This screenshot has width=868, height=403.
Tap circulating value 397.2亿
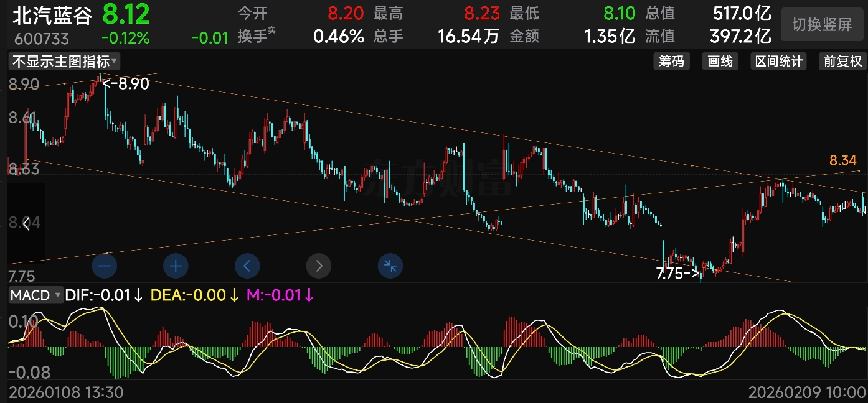740,37
